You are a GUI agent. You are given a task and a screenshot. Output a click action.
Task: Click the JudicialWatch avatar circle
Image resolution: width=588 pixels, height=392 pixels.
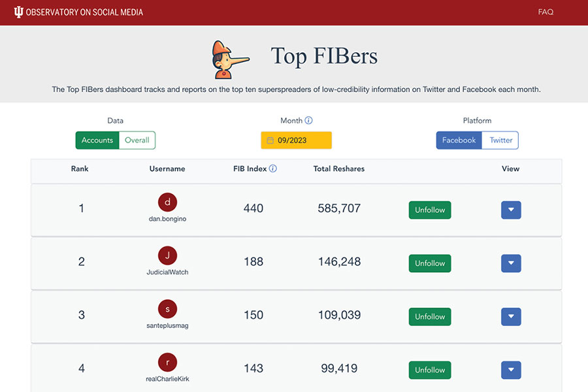click(167, 255)
